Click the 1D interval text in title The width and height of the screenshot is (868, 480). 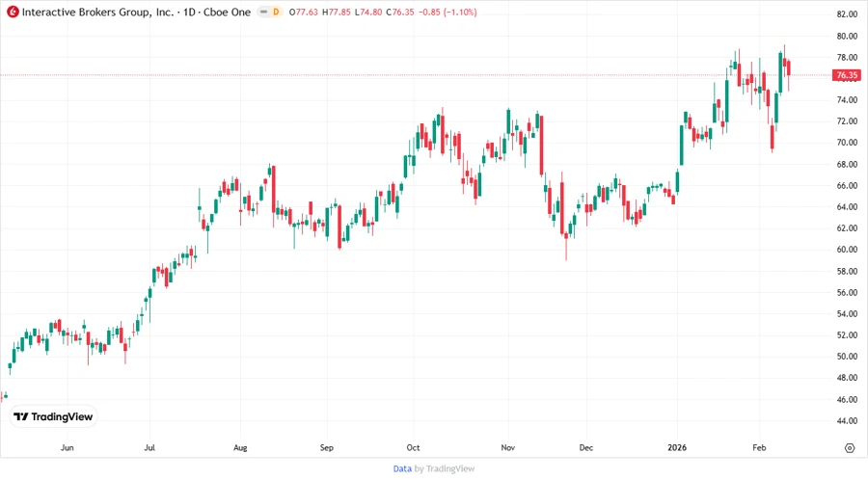[x=189, y=13]
